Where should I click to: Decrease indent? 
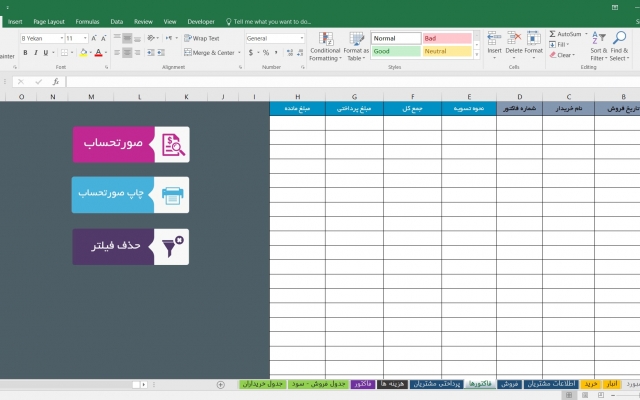(151, 53)
